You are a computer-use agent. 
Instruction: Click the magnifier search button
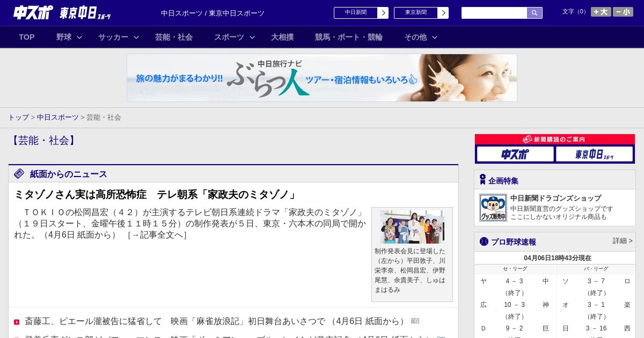[x=535, y=13]
